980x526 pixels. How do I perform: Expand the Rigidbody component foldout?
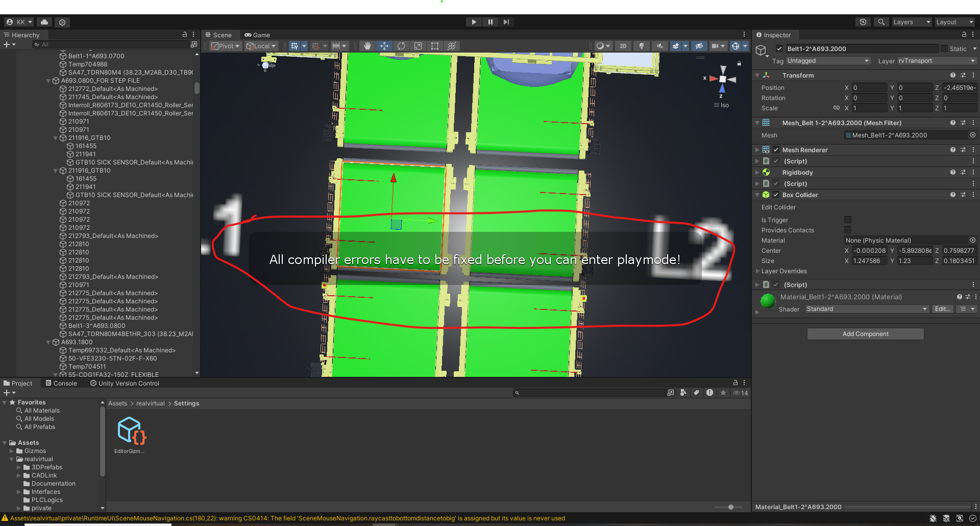[757, 172]
